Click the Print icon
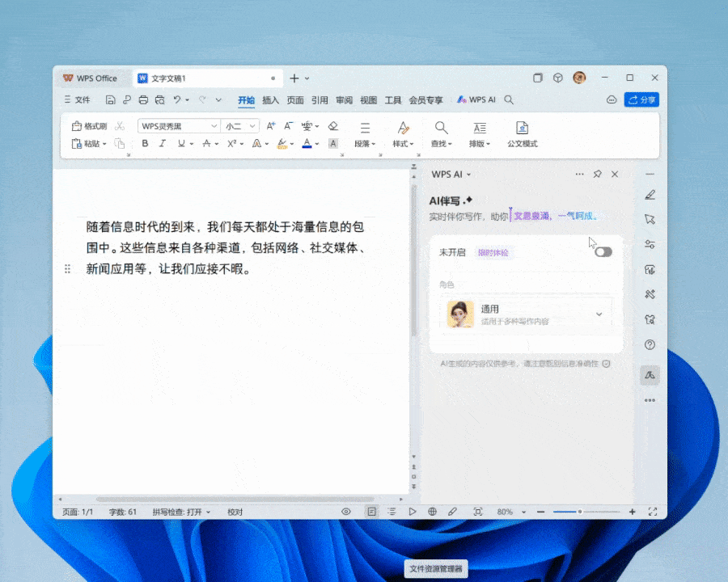 [143, 99]
